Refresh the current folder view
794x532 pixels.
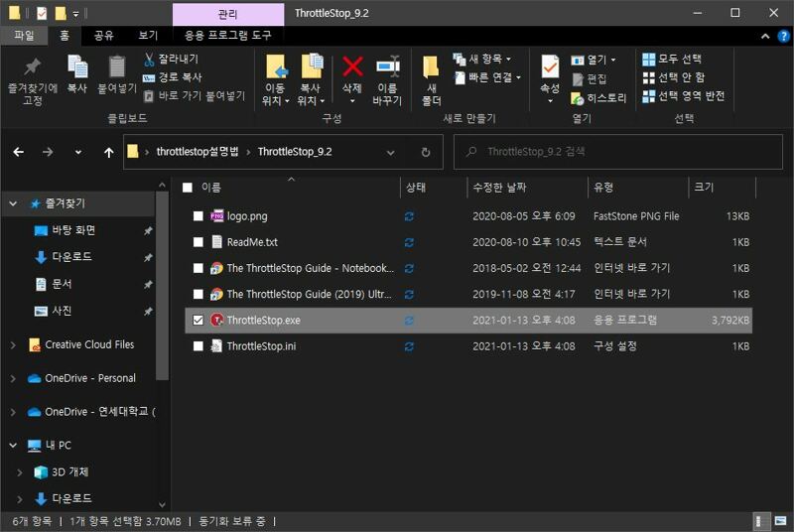(426, 152)
